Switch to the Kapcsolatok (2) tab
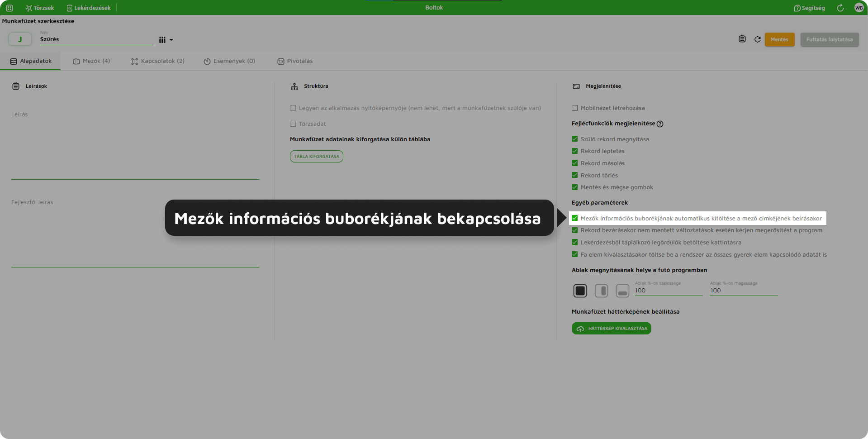 (158, 61)
